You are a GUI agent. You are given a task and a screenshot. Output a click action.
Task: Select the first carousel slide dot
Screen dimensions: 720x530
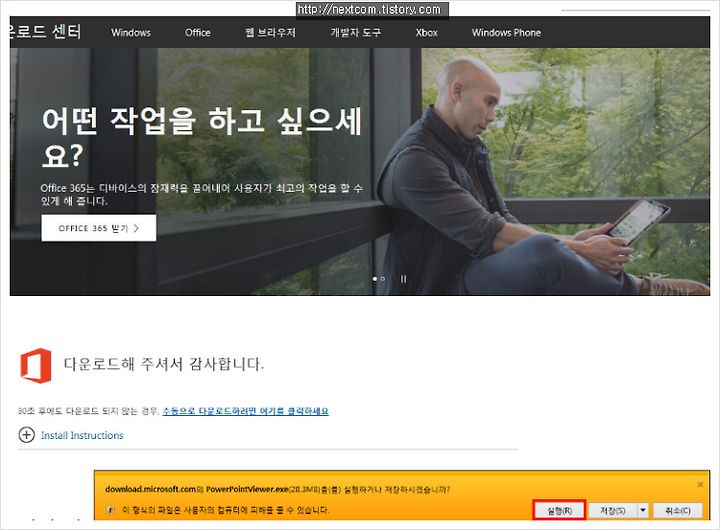tap(375, 279)
